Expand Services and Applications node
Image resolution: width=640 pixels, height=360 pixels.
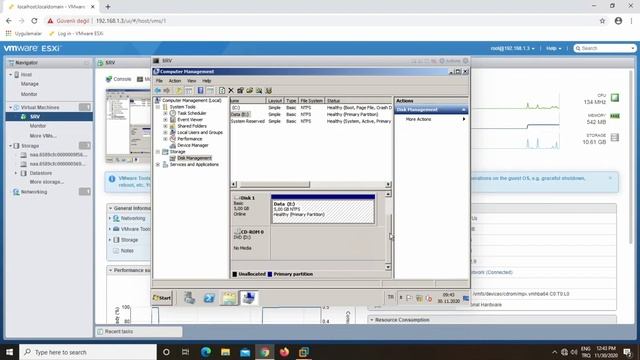point(158,164)
